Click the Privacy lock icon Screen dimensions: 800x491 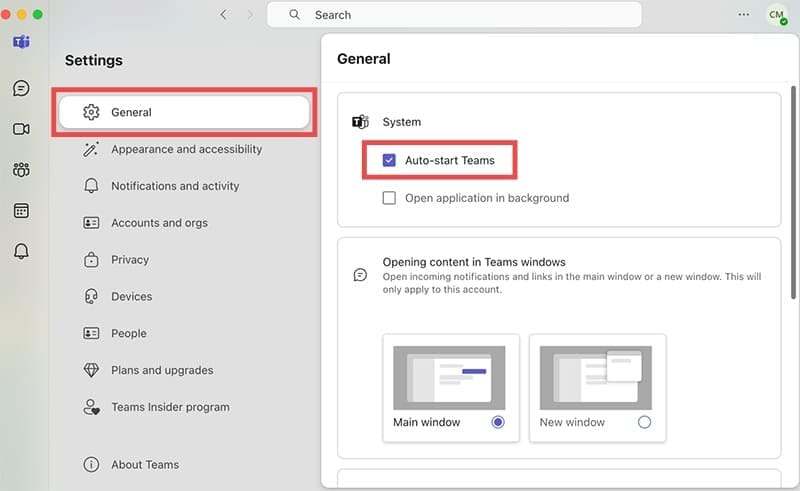point(91,260)
